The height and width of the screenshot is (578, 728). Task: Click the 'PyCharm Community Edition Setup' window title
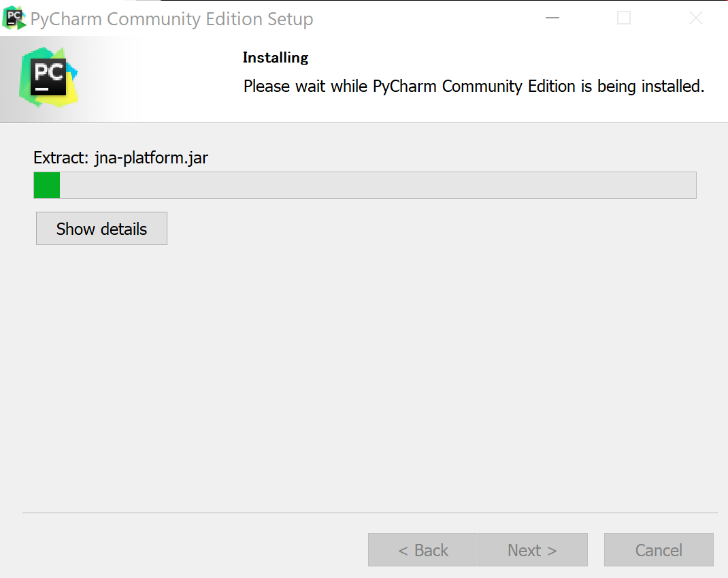pyautogui.click(x=171, y=19)
